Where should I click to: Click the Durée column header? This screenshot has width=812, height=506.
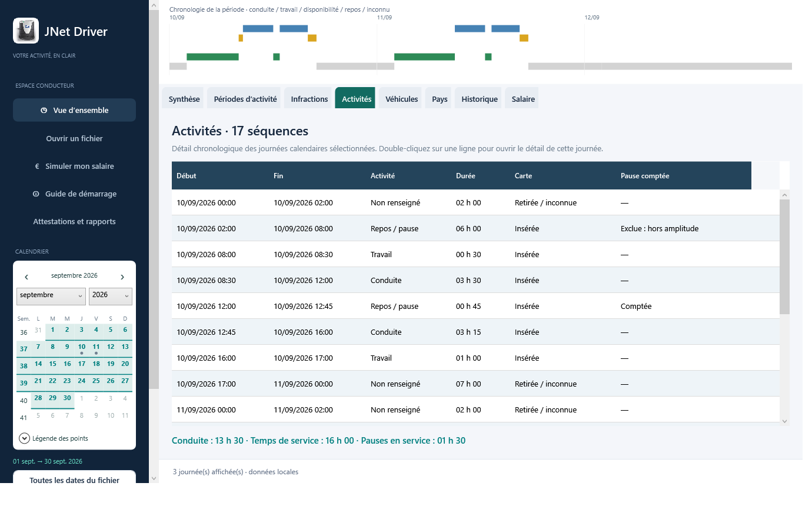coord(481,175)
